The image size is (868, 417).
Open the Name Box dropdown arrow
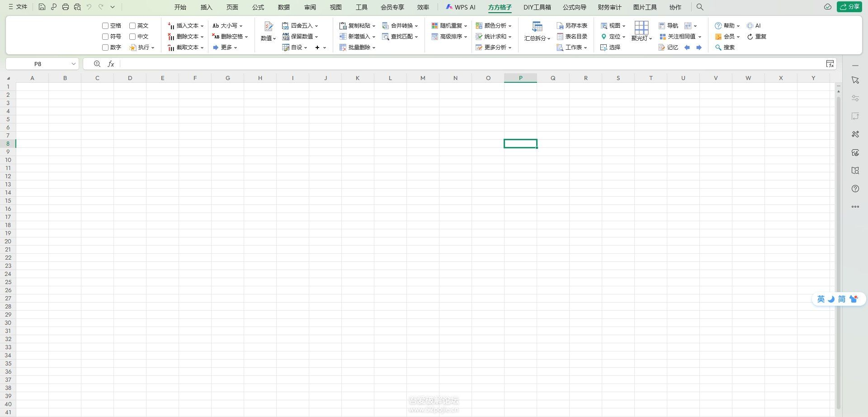[x=74, y=64]
